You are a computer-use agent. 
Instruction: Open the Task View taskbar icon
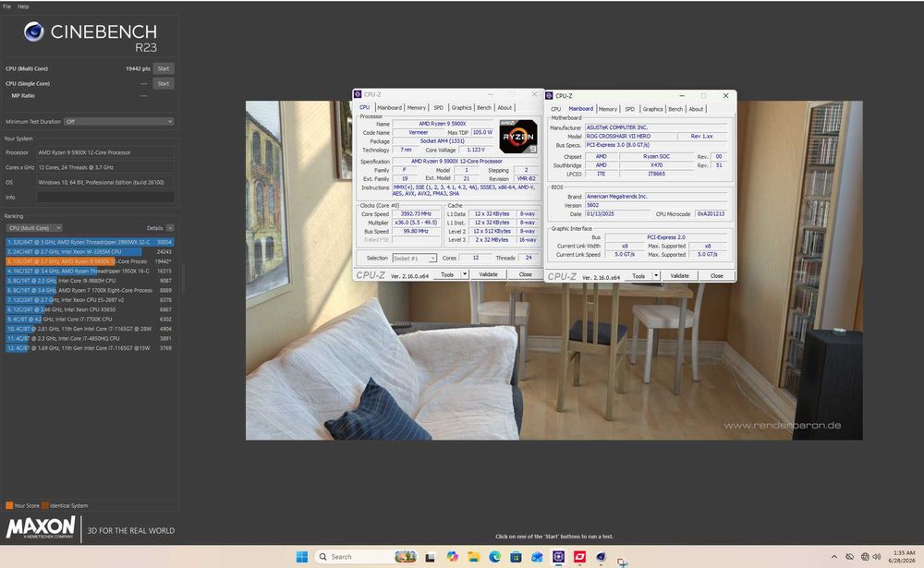point(431,557)
